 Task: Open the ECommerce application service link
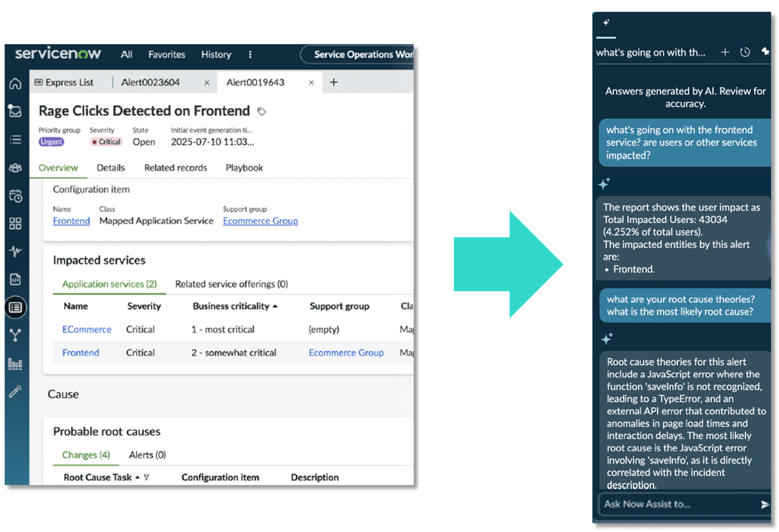87,329
